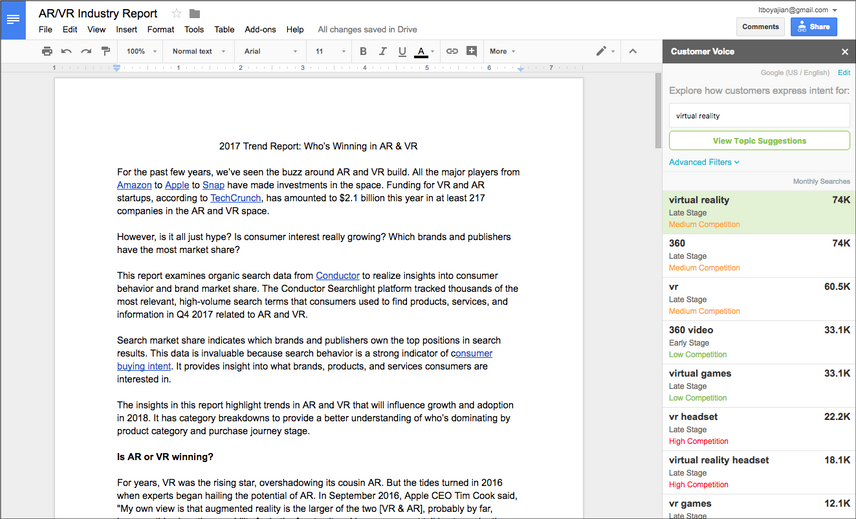Click 'All changes saved in Drive' status
856x519 pixels.
tap(367, 29)
